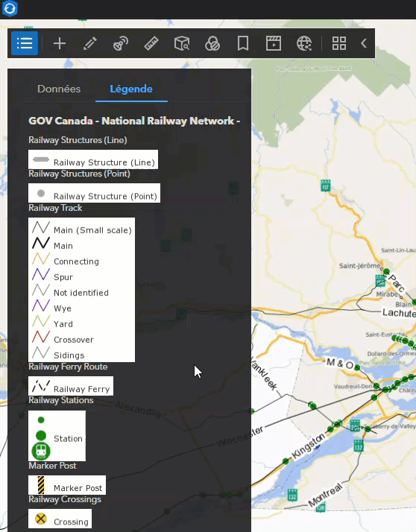Click the Main (Small scale) legend entry
The width and height of the screenshot is (416, 532).
click(x=82, y=229)
